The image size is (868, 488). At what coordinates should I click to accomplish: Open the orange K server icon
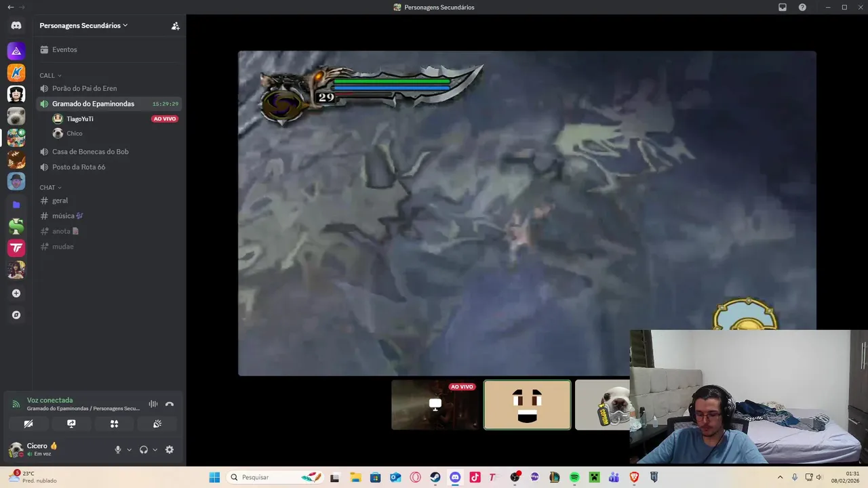coord(16,73)
